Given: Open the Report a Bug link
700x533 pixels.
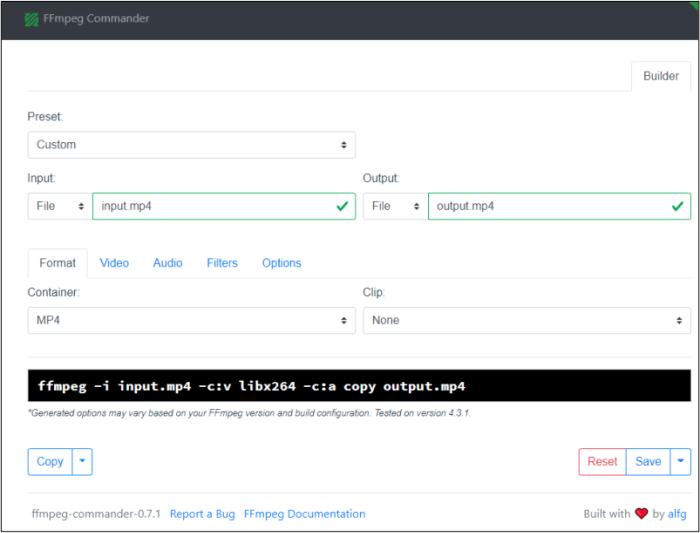Looking at the screenshot, I should (202, 514).
